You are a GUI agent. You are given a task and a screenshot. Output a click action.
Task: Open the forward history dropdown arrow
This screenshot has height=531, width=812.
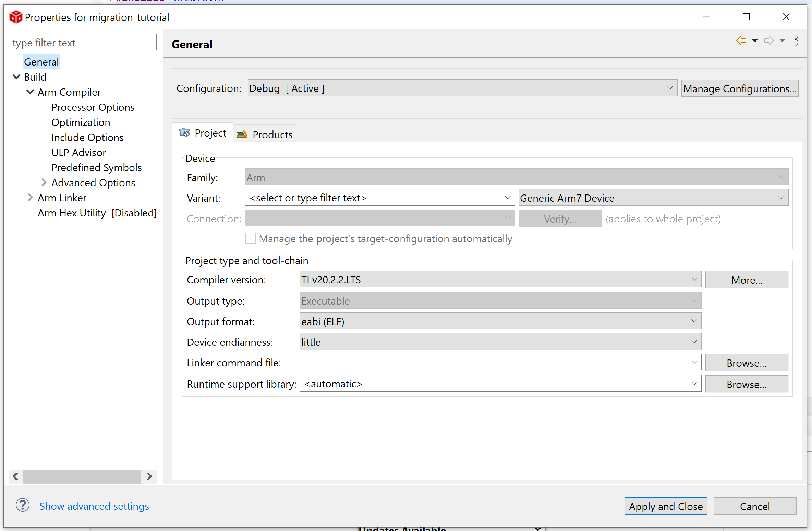[782, 41]
